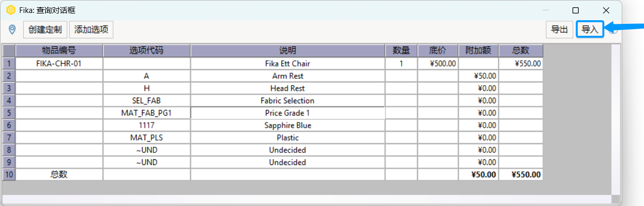This screenshot has height=206, width=644.
Task: Click the Fika hexagon app icon
Action: [x=10, y=10]
